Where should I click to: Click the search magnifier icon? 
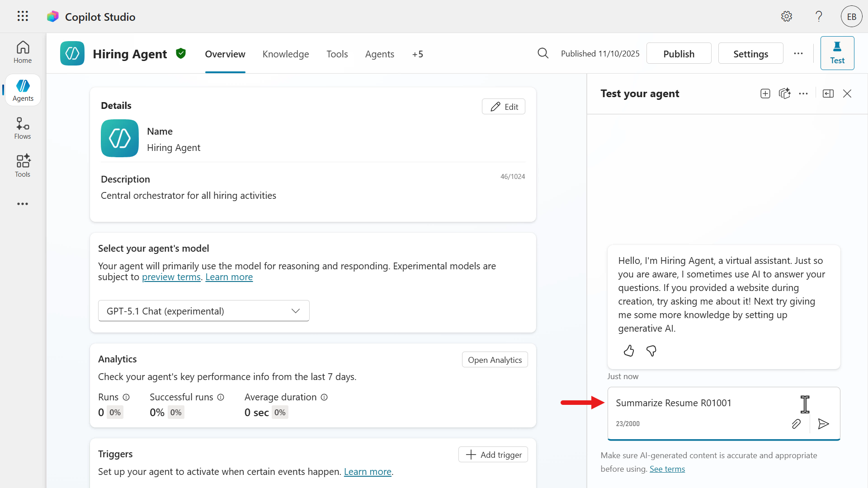pyautogui.click(x=543, y=54)
